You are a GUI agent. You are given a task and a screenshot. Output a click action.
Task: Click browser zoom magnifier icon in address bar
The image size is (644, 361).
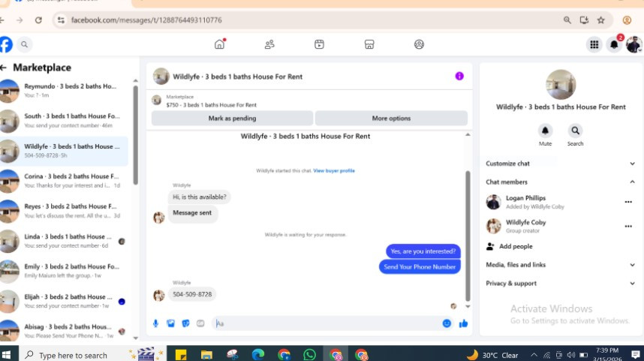pos(567,20)
